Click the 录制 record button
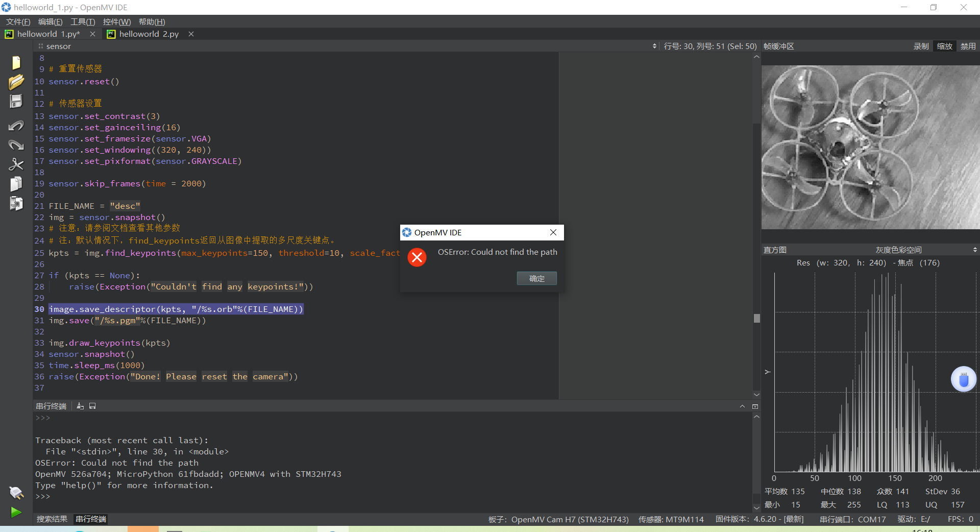Image resolution: width=980 pixels, height=532 pixels. coord(921,46)
